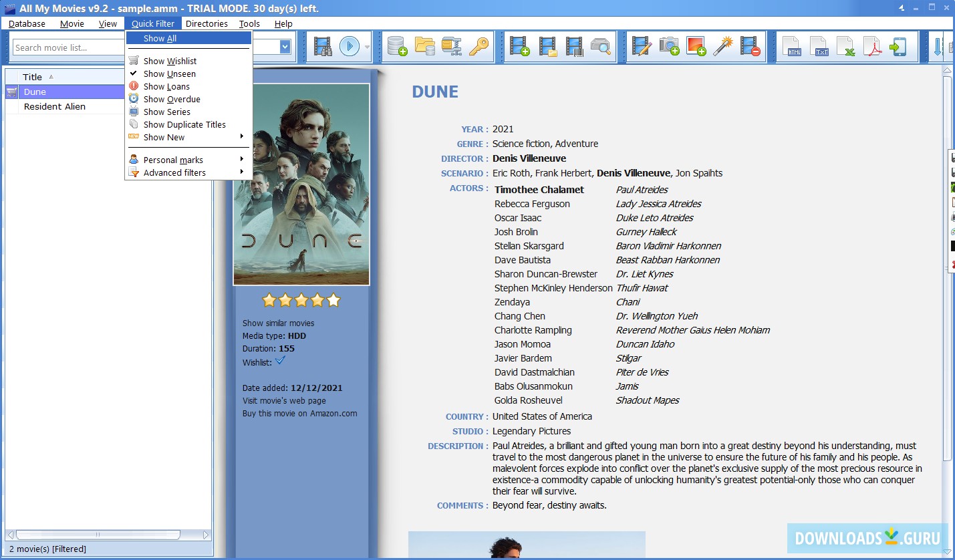Close the Quick Filter menu
The height and width of the screenshot is (560, 955).
153,23
